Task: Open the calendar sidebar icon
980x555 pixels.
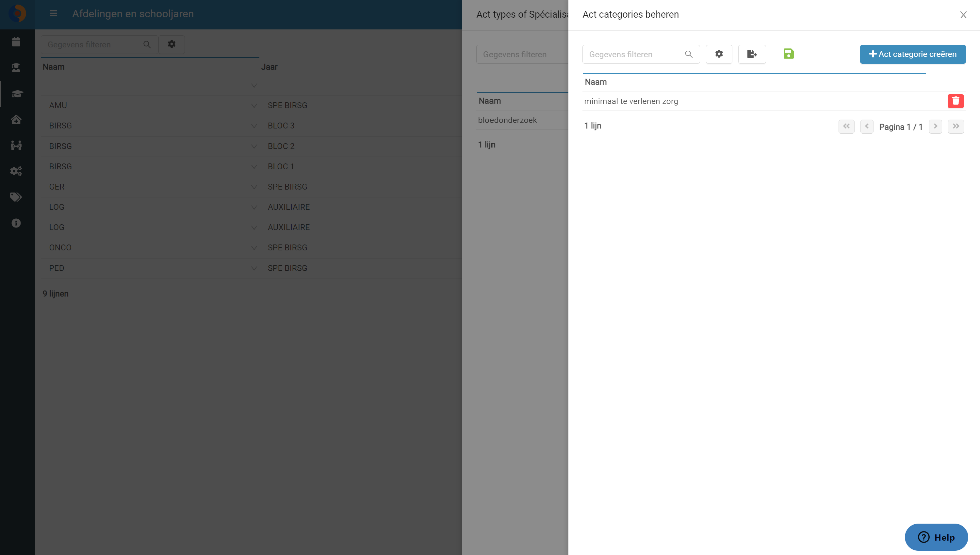Action: pyautogui.click(x=16, y=42)
